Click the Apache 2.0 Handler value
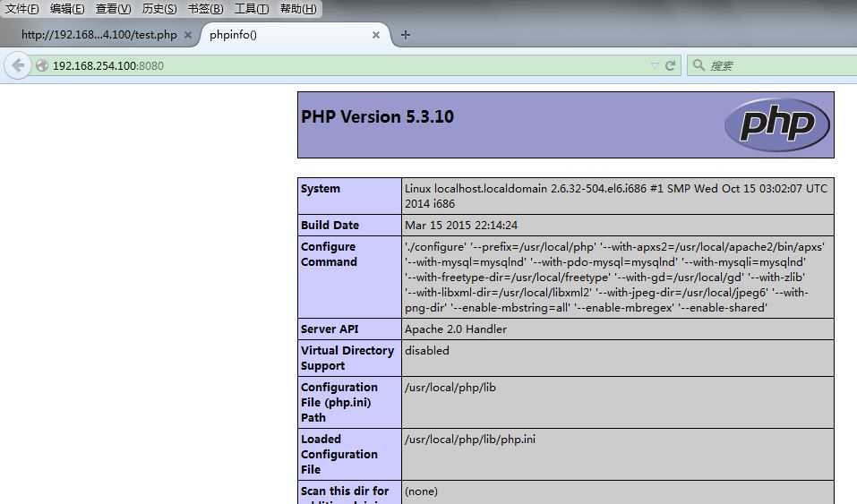Image resolution: width=857 pixels, height=504 pixels. coord(455,329)
